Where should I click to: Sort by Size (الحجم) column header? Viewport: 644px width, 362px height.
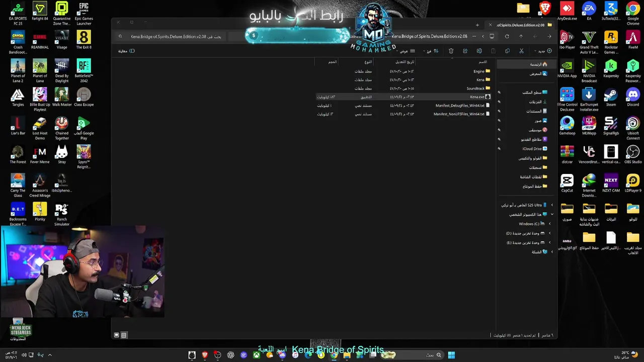(333, 62)
